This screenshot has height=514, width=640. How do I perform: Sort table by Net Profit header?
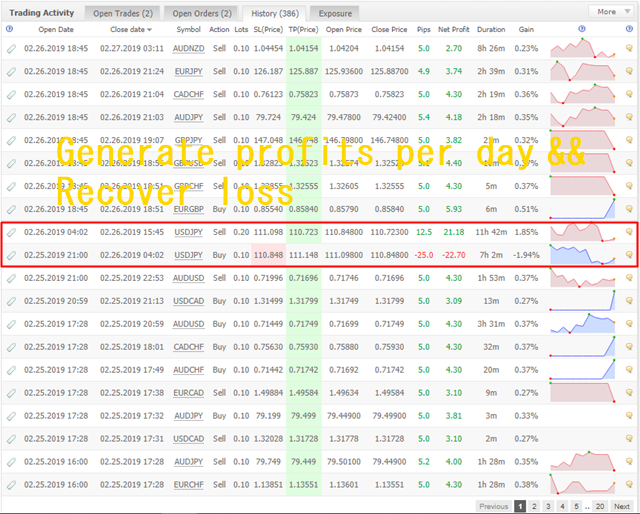pyautogui.click(x=453, y=29)
